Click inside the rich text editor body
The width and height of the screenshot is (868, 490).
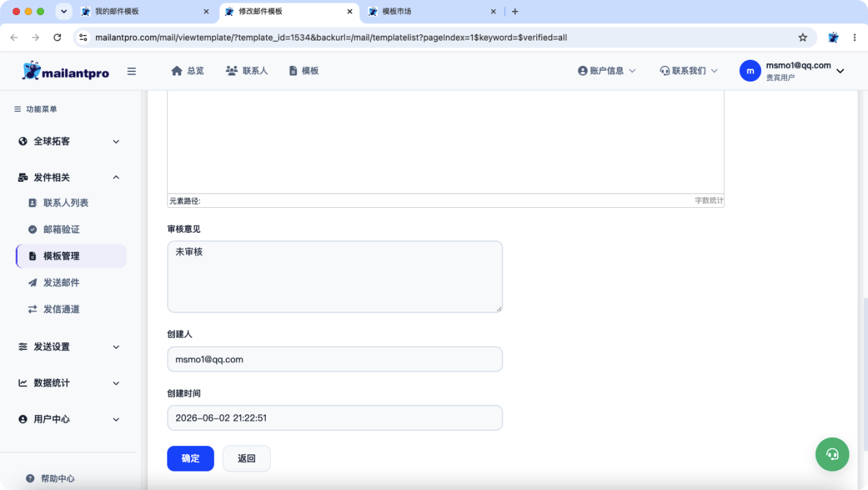pyautogui.click(x=446, y=141)
